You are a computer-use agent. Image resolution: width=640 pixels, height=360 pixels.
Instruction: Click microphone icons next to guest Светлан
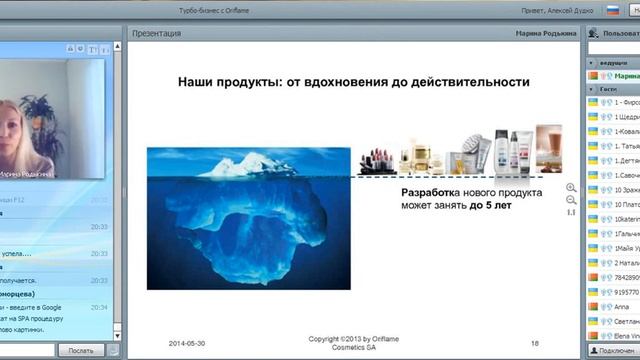(607, 321)
